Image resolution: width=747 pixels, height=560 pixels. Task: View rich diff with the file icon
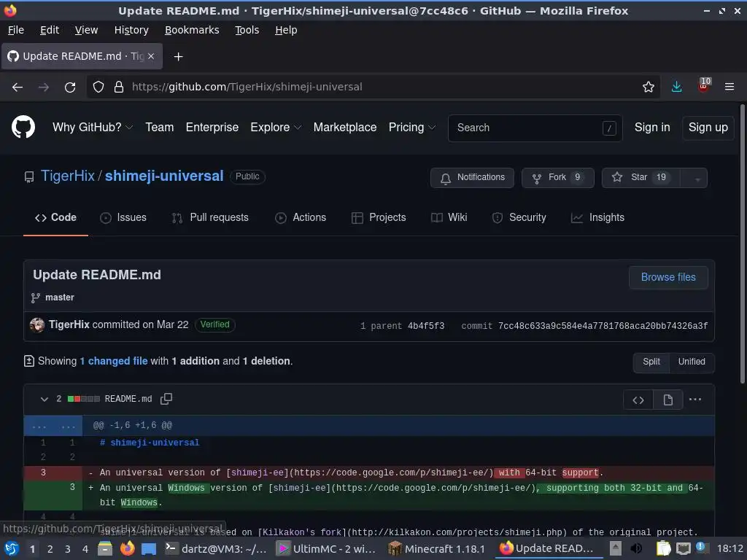(x=668, y=400)
